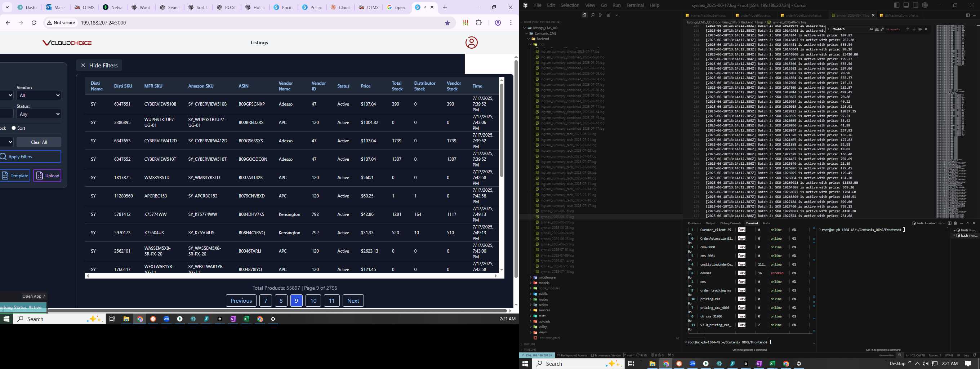Switch to the Debug Console tab
Viewport: 980px width, 369px height.
[x=730, y=223]
